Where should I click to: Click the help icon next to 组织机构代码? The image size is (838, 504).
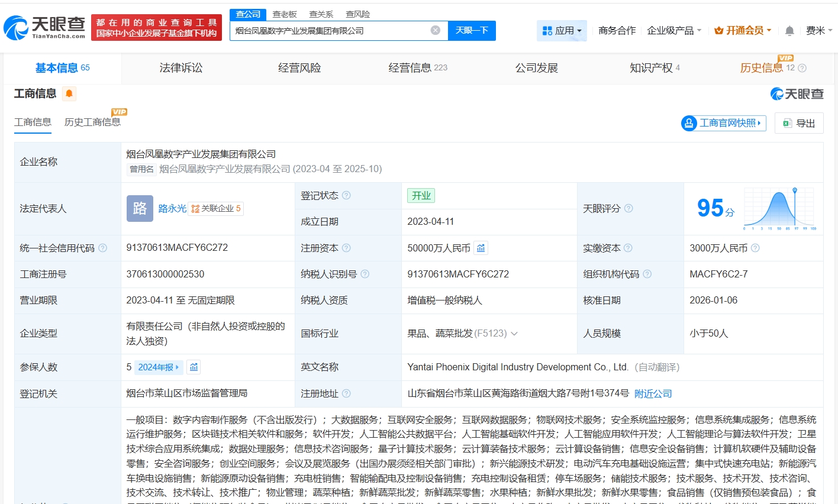[x=647, y=274]
